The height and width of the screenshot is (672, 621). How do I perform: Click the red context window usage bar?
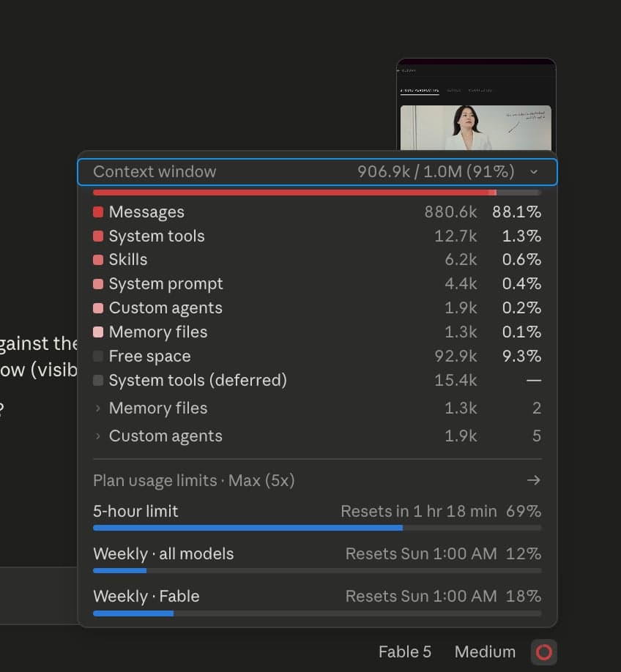(317, 193)
